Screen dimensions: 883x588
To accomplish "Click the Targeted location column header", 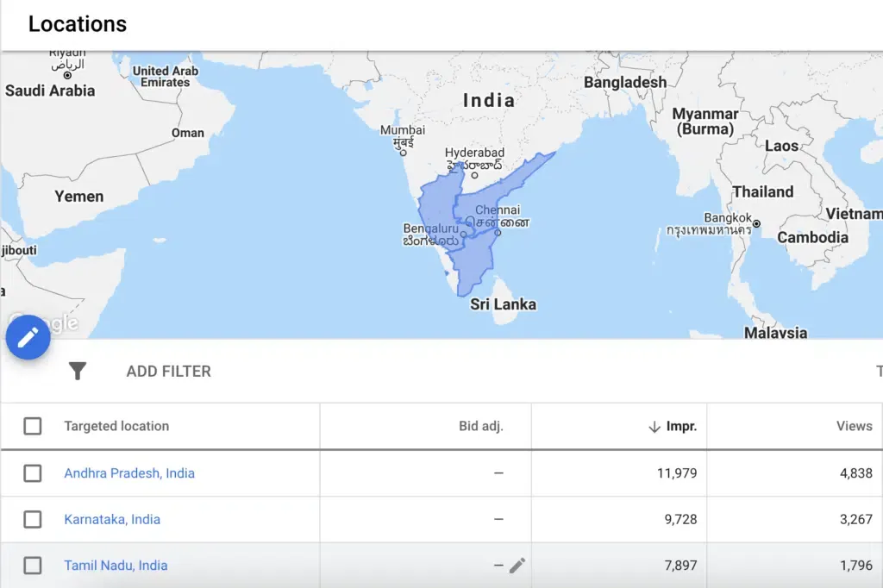I will 116,426.
